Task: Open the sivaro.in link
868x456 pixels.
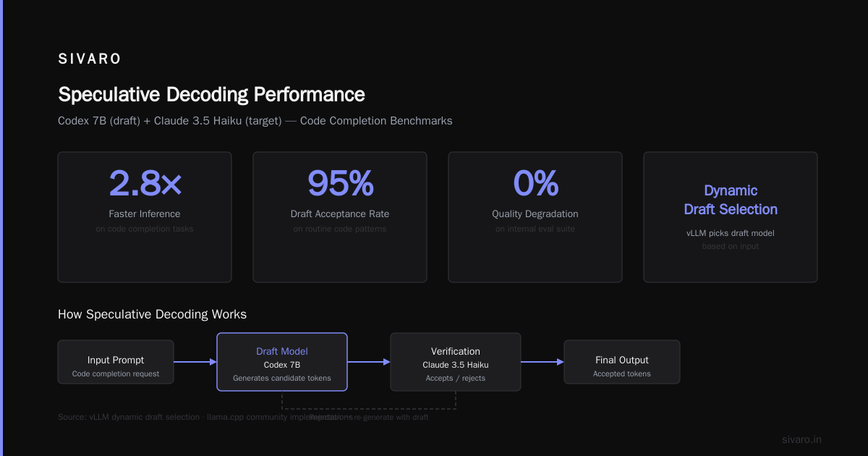Action: coord(801,439)
